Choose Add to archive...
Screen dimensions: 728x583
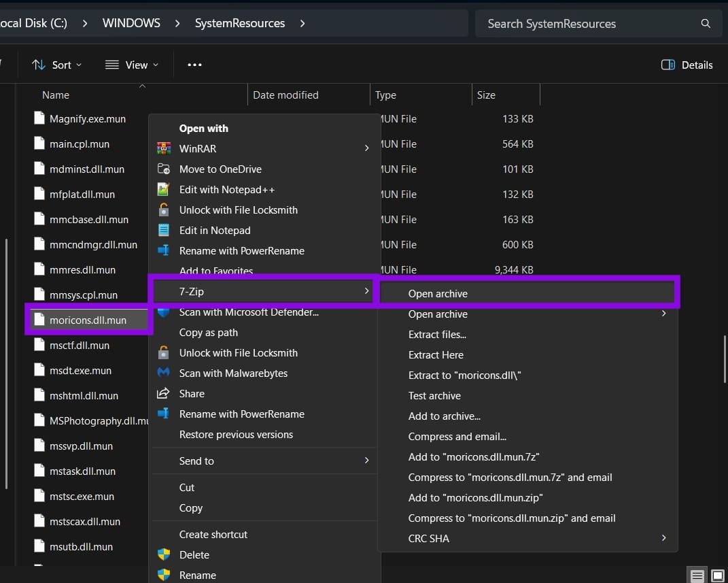tap(444, 416)
